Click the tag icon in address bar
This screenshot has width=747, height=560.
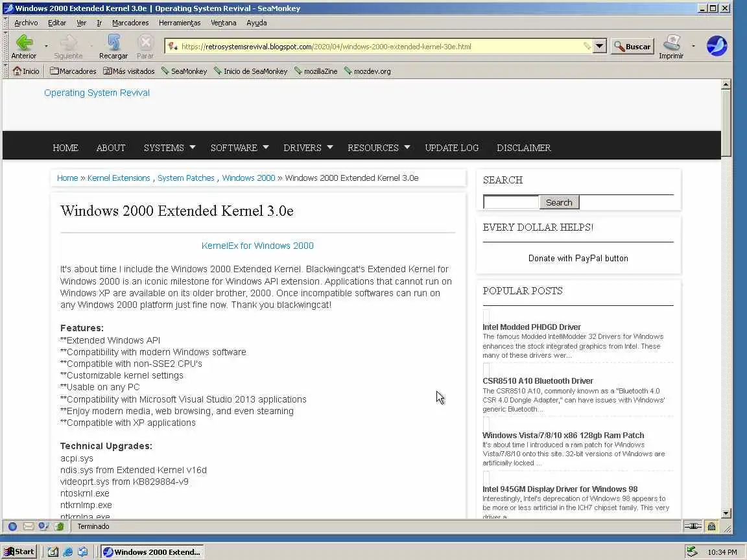point(587,46)
